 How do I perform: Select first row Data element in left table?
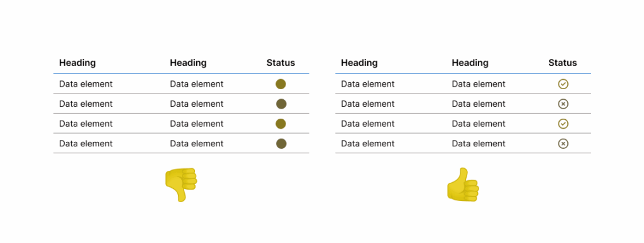coord(86,84)
